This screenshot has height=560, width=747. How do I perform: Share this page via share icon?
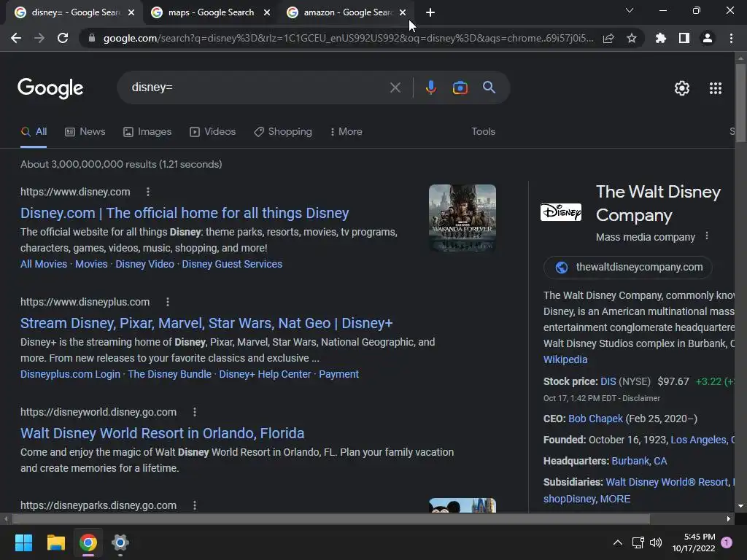pyautogui.click(x=608, y=38)
